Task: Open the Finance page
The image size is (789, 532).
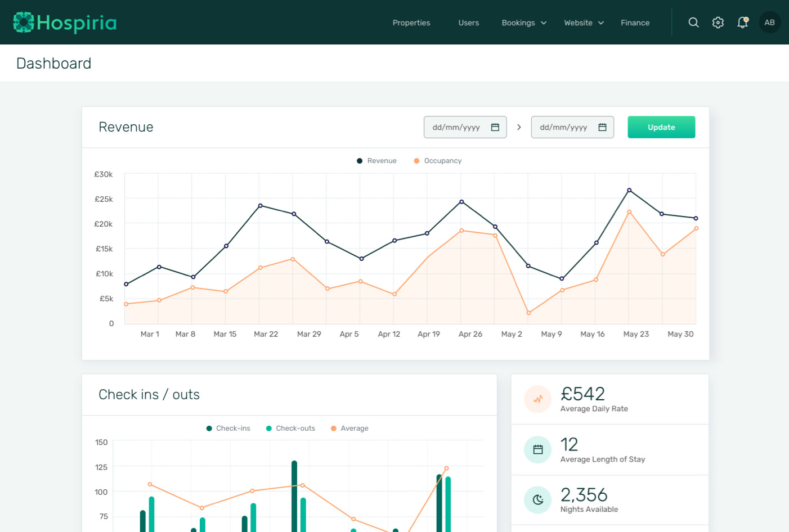Action: pyautogui.click(x=635, y=22)
